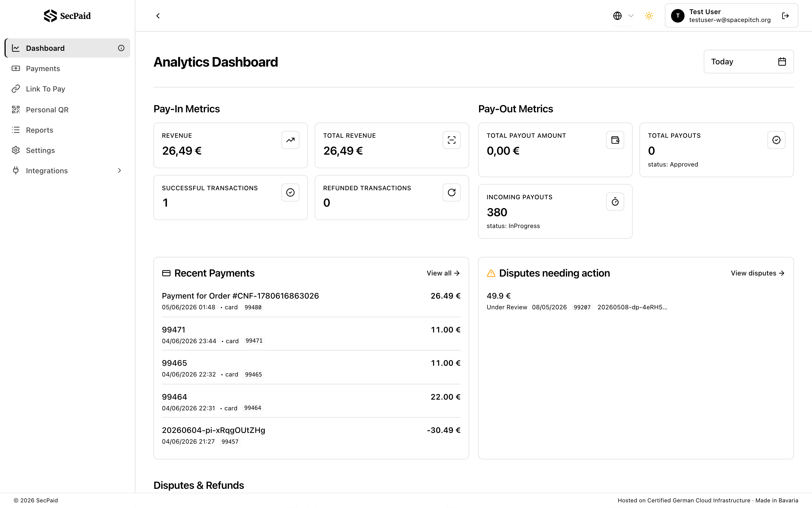This screenshot has height=508, width=812.
Task: Click the SecPaid logo
Action: pyautogui.click(x=67, y=16)
